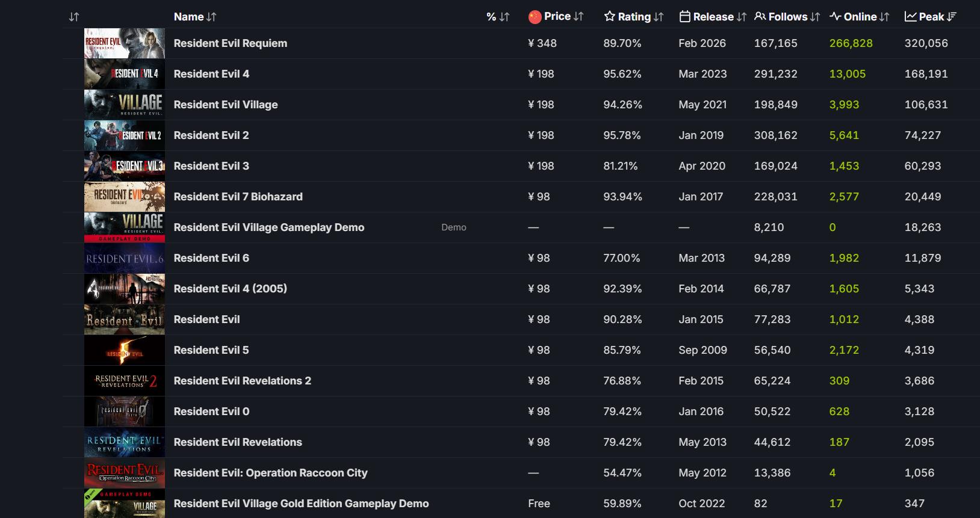Click the Resident Evil Village cover image
Viewport: 980px width, 518px height.
pos(125,105)
